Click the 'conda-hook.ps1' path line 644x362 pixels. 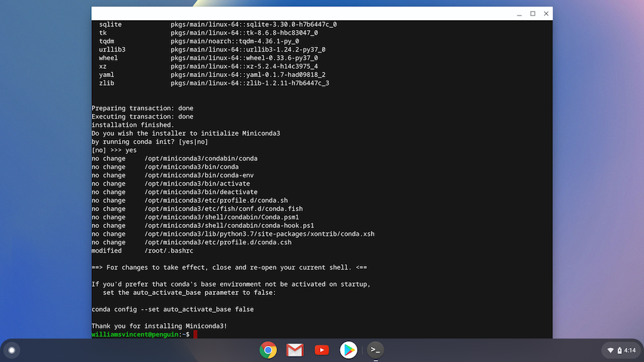[x=229, y=225]
